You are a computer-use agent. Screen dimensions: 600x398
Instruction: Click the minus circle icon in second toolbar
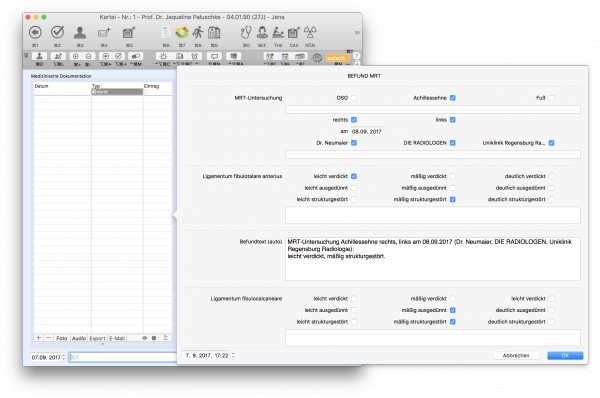(x=88, y=56)
